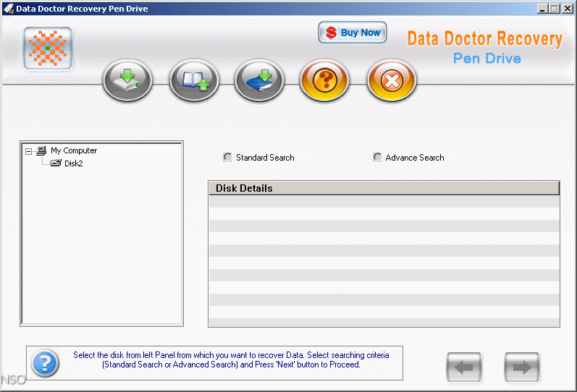Screen dimensions: 577x392
Task: Select the Advance Search radio button
Action: click(x=377, y=158)
